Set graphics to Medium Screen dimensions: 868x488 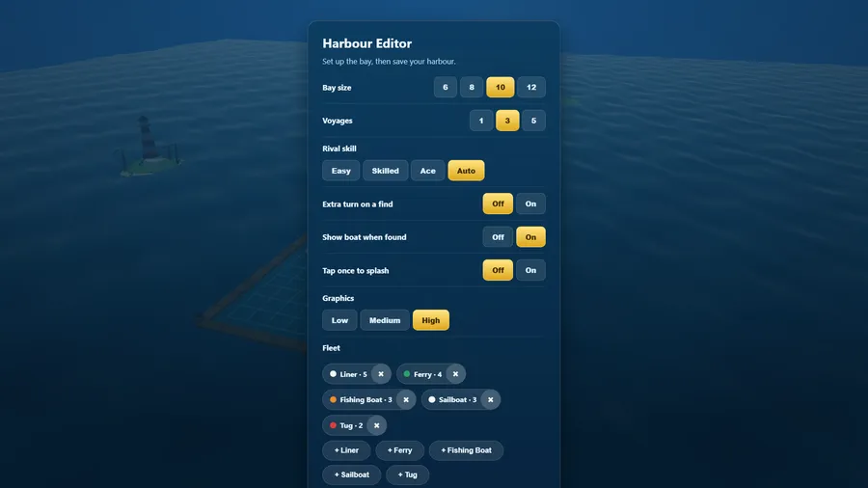(385, 320)
